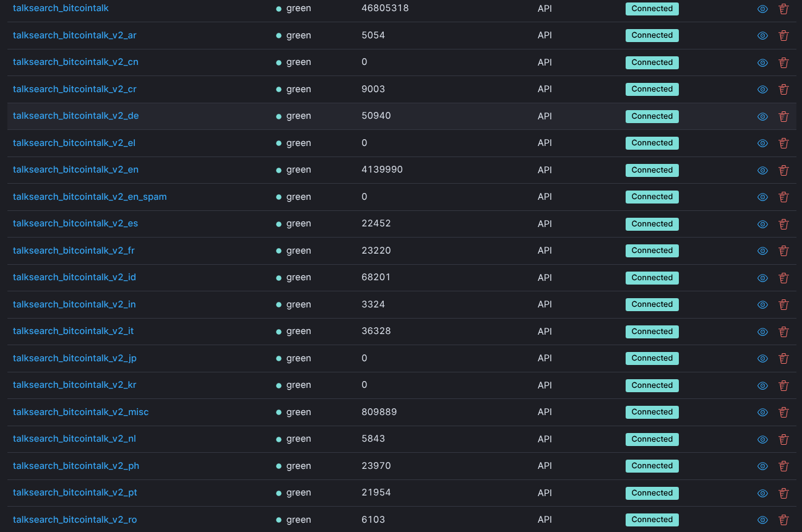
Task: View talksearch_bitcointalk_v2_de using eye icon
Action: click(x=763, y=116)
